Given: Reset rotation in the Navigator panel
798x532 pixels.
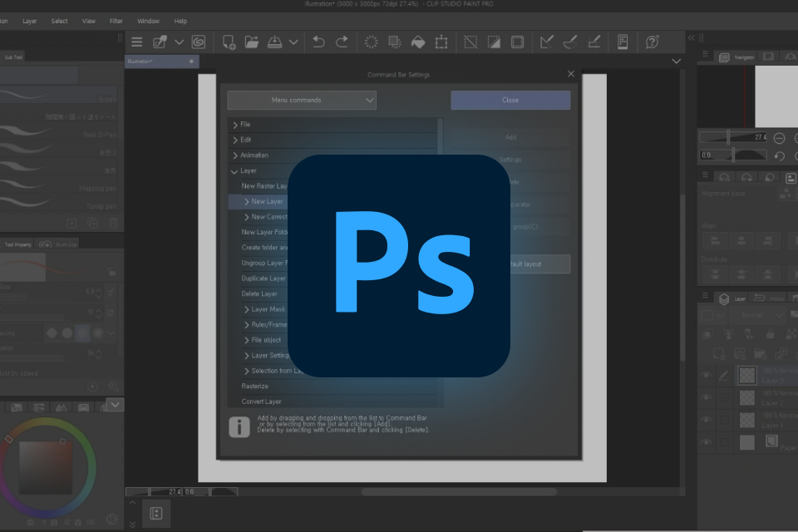Looking at the screenshot, I should click(x=779, y=155).
